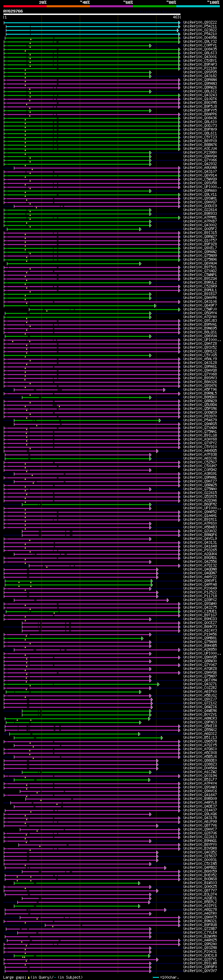Click the arrowhead ending the UniRef100_C0PFV1 alignment

(x=151, y=46)
